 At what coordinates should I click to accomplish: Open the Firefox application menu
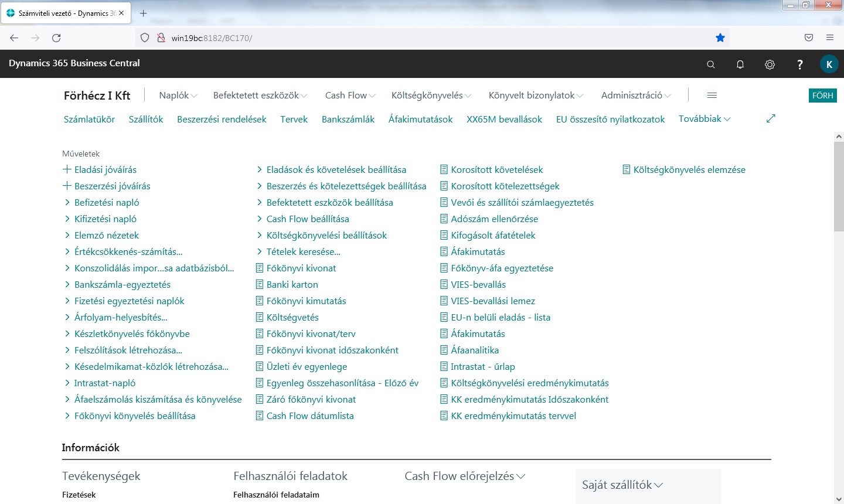(830, 38)
